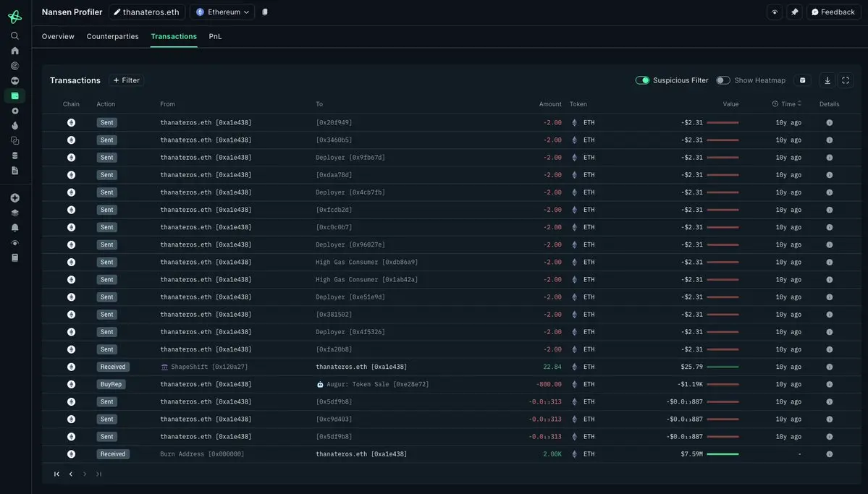This screenshot has height=494, width=868.
Task: Go to the previous page of transactions
Action: pos(71,474)
